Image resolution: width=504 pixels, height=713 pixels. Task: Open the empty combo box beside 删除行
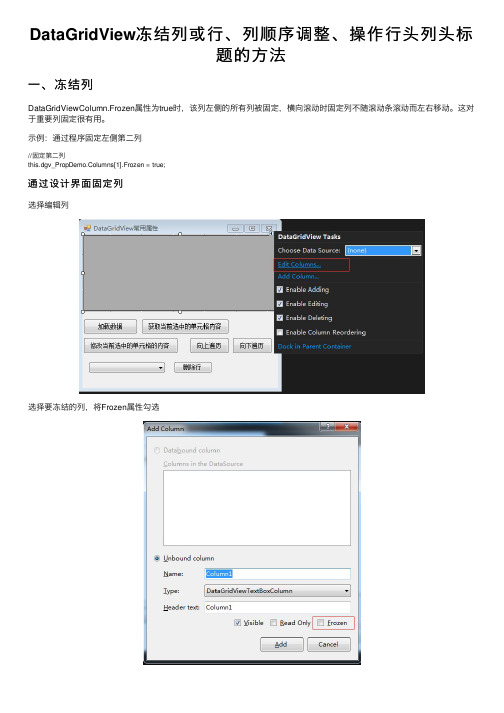point(127,367)
